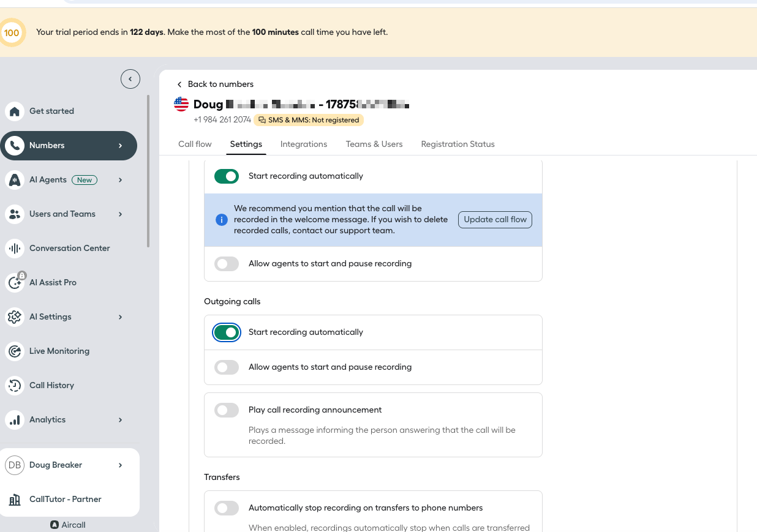
Task: Enable the first Allow agents to start and pause recording toggle
Action: click(x=227, y=264)
